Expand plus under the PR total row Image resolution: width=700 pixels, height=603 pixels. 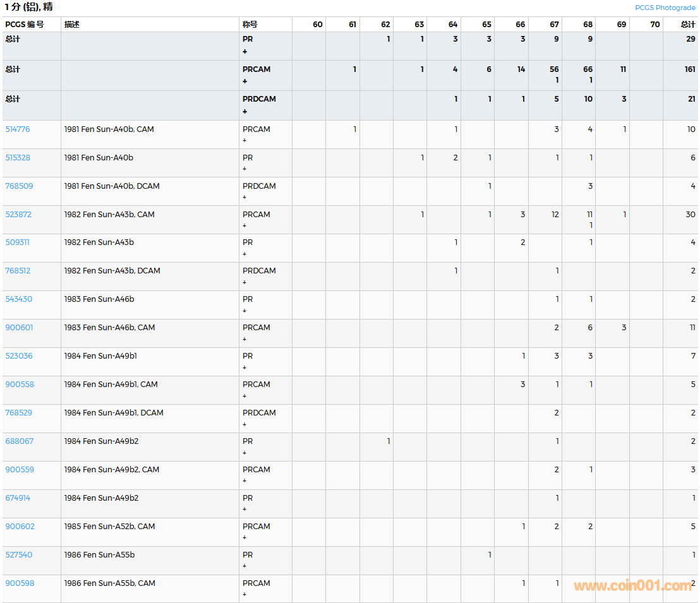click(x=245, y=52)
